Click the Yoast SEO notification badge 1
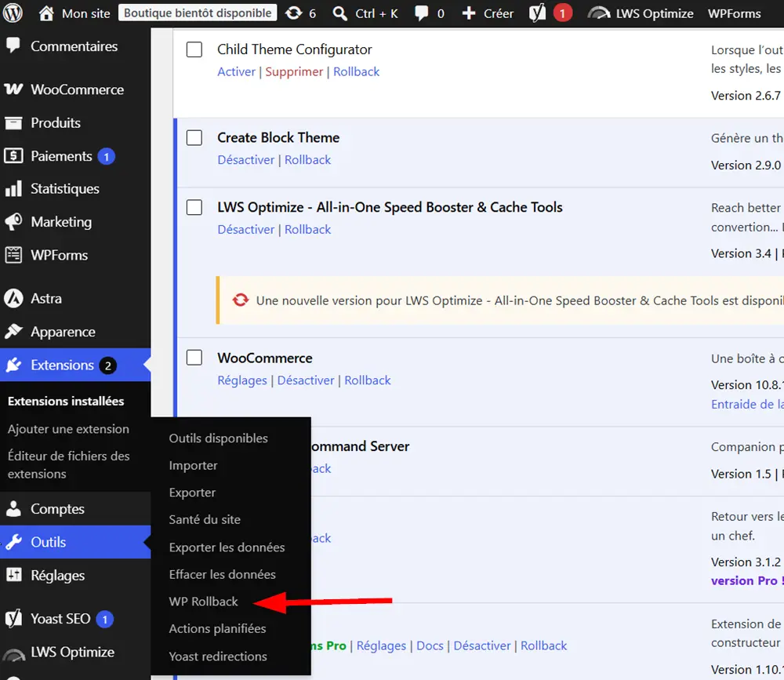This screenshot has height=680, width=784. [104, 620]
